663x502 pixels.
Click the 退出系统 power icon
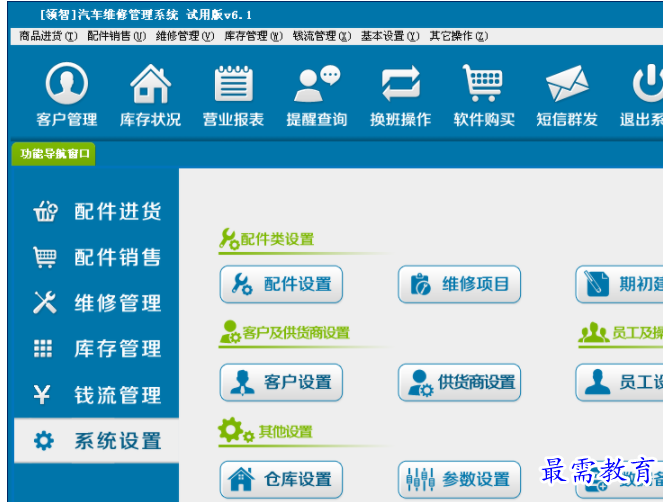pyautogui.click(x=643, y=94)
